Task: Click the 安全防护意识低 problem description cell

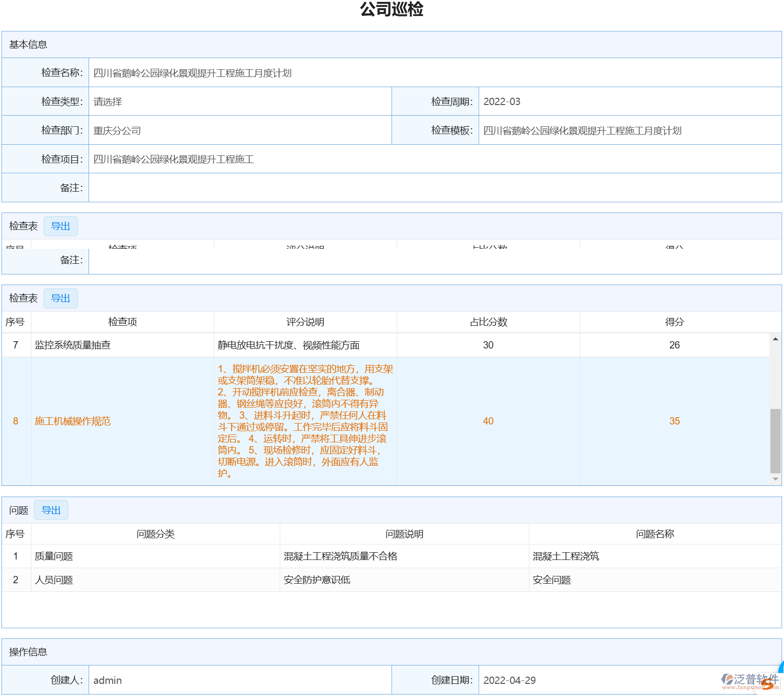Action: tap(317, 579)
